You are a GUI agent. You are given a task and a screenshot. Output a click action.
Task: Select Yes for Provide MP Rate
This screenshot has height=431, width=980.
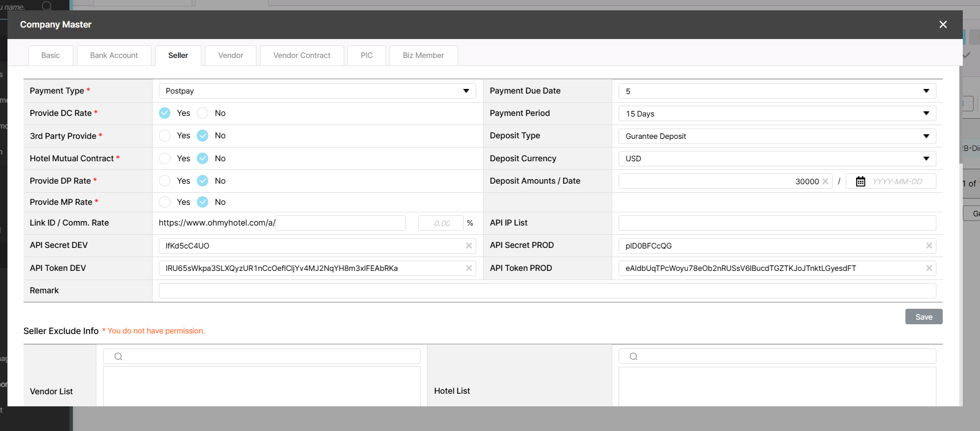165,202
